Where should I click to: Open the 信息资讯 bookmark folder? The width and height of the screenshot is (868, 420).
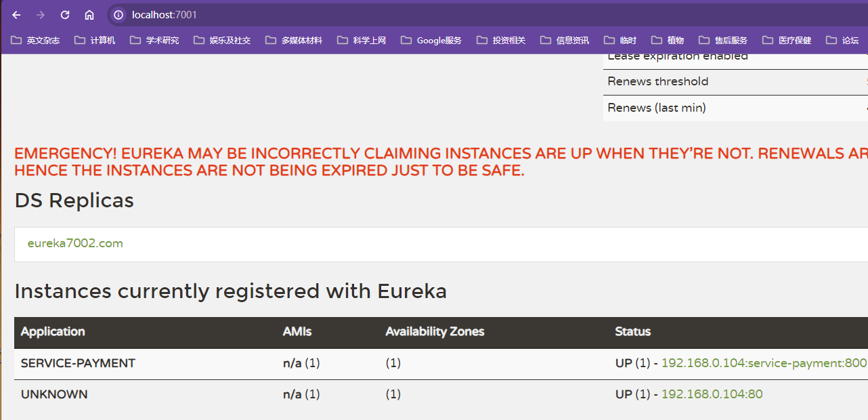click(x=565, y=41)
